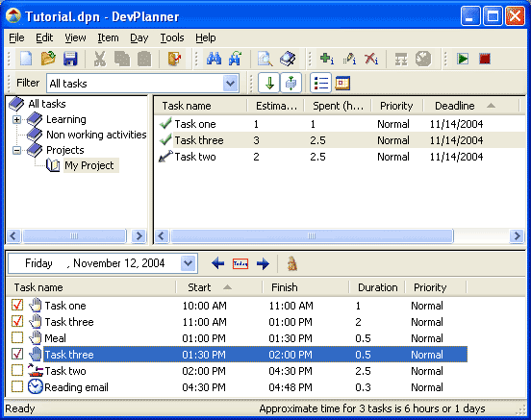Sort tasks by Priority column header
This screenshot has height=420, width=531.
[x=396, y=106]
